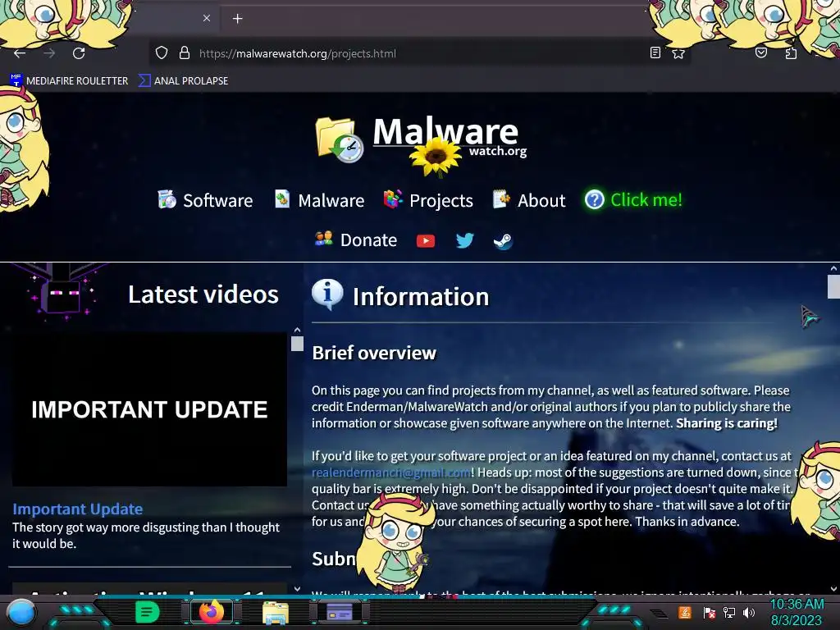Click the padlock site security icon
840x630 pixels.
[x=185, y=53]
